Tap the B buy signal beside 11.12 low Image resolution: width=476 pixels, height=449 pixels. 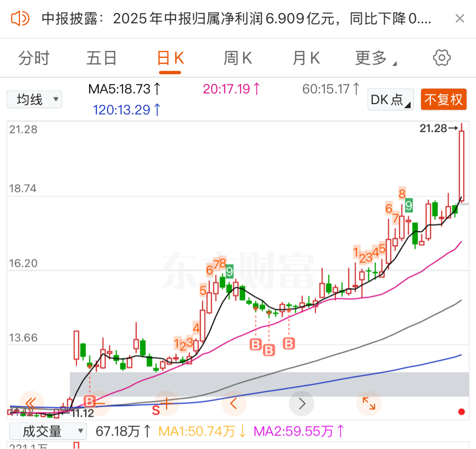(x=89, y=401)
